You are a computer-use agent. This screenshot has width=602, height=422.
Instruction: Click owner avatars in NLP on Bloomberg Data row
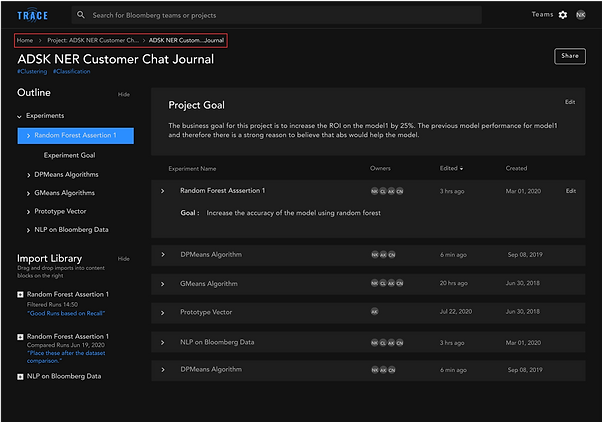387,343
